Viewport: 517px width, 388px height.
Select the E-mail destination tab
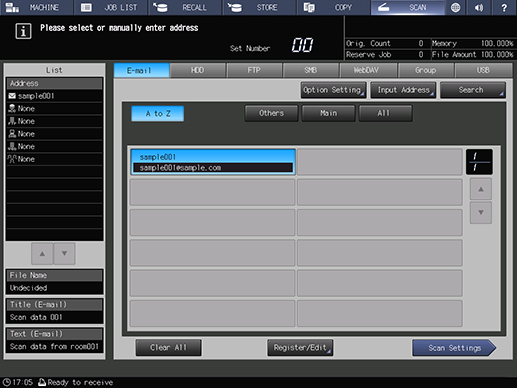click(142, 70)
